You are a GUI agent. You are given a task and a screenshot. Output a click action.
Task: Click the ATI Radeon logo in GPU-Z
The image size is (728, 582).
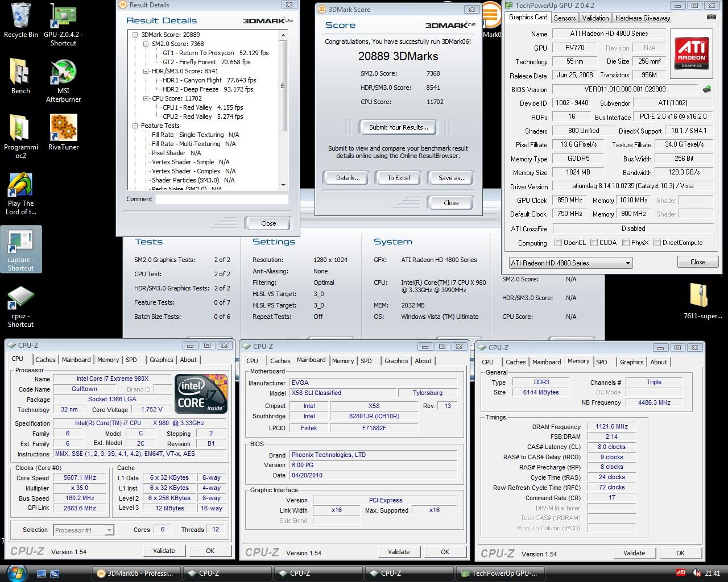692,53
